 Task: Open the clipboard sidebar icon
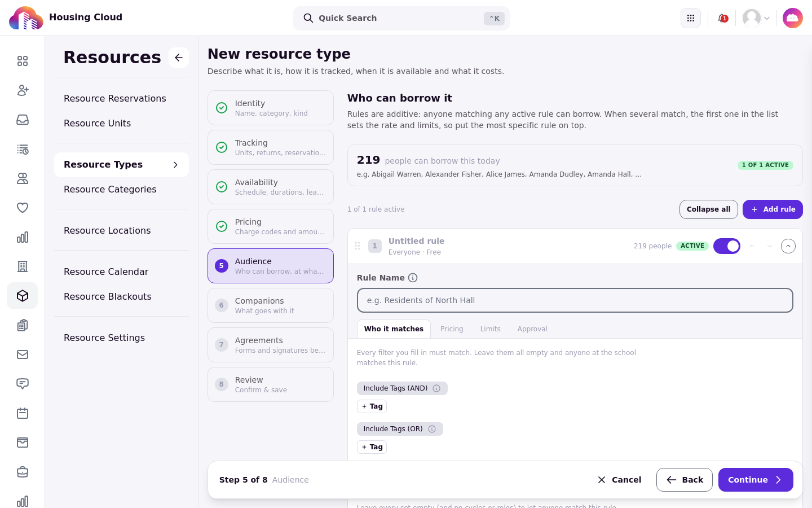coord(23,325)
